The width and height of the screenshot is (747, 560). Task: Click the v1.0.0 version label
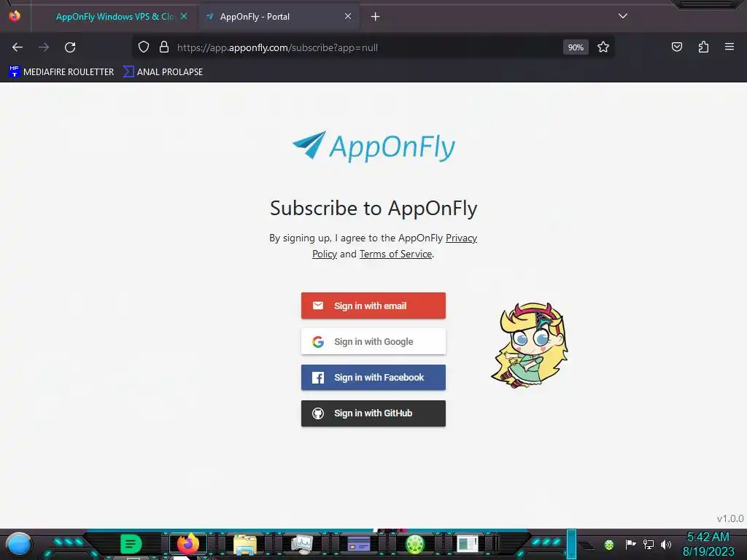coord(729,518)
